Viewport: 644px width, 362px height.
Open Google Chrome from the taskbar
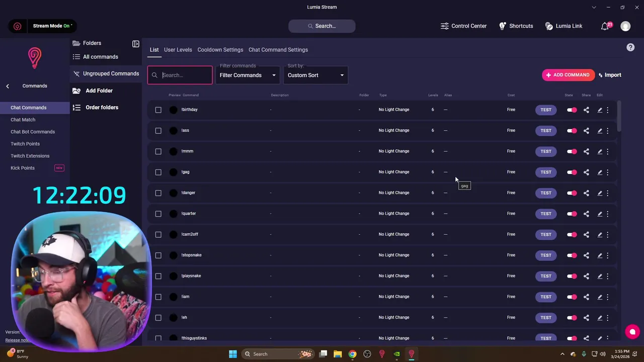(353, 354)
